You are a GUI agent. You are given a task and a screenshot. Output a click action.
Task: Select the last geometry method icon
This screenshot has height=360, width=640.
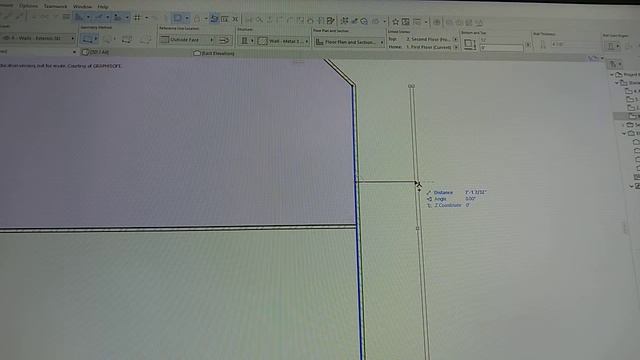click(x=146, y=40)
